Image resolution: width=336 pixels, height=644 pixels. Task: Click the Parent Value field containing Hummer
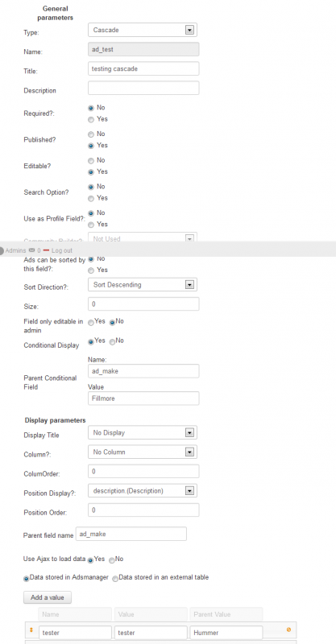[x=226, y=633]
